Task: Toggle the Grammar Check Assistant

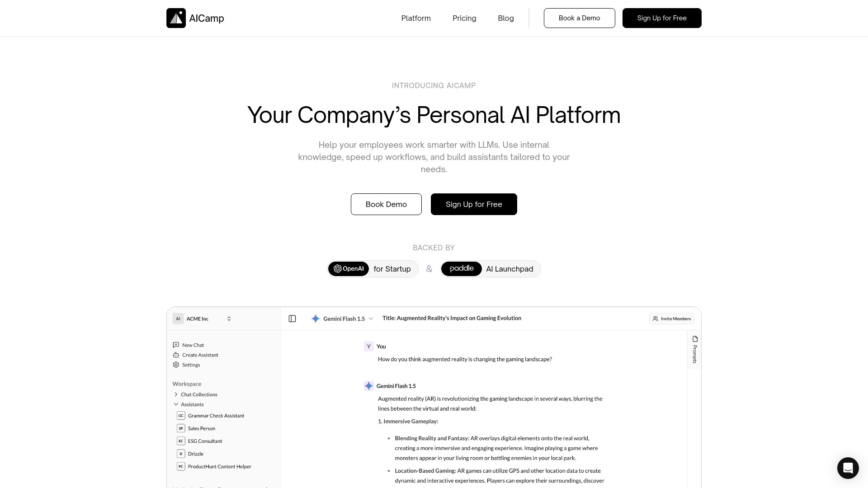Action: pyautogui.click(x=217, y=415)
